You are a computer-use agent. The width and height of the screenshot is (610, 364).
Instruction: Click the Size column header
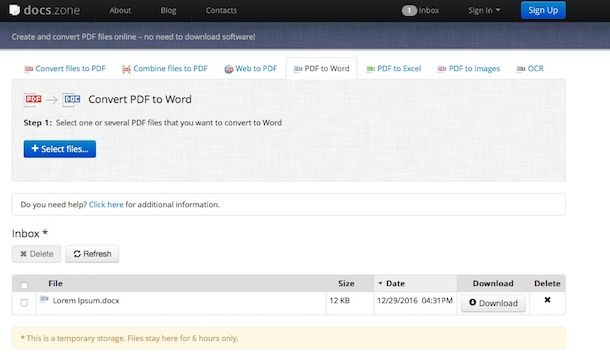[346, 284]
